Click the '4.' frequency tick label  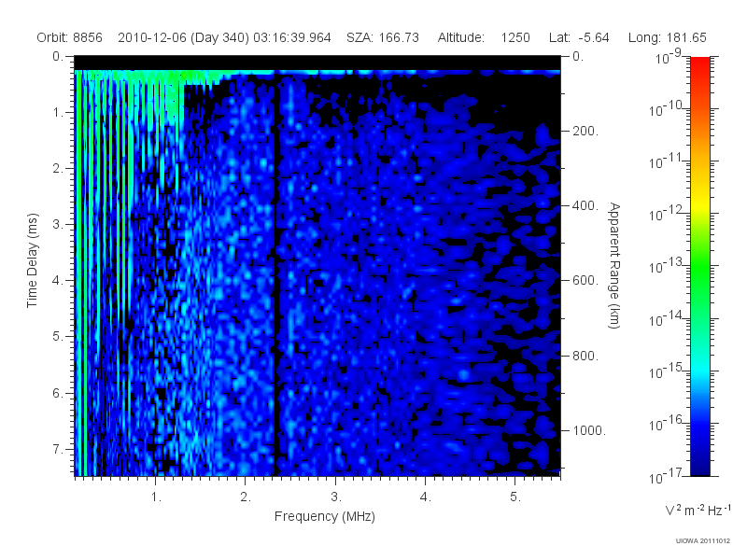point(426,497)
